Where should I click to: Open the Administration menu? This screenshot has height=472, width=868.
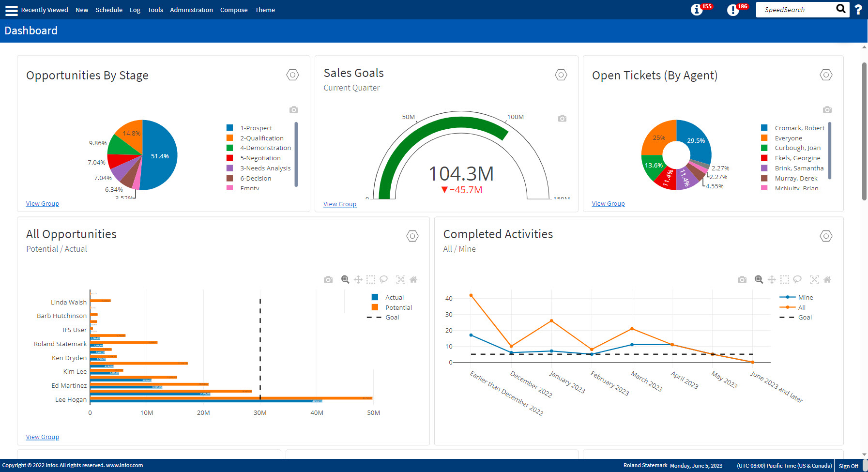point(191,10)
